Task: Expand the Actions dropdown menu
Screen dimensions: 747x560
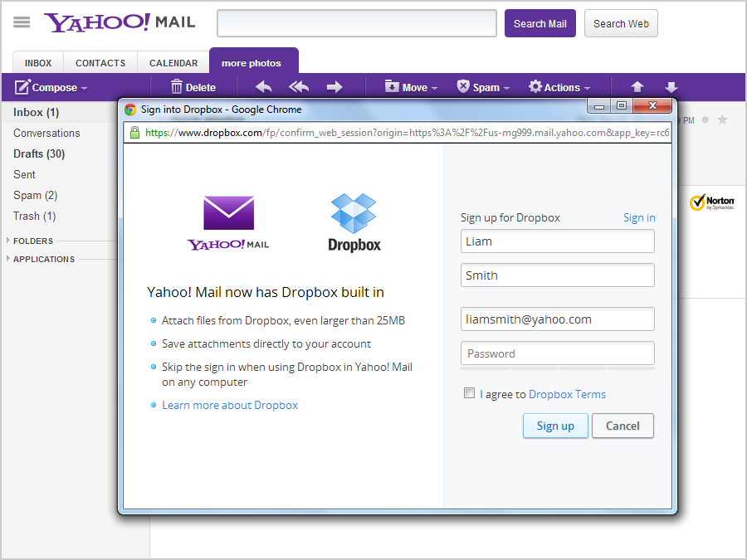Action: [x=587, y=88]
